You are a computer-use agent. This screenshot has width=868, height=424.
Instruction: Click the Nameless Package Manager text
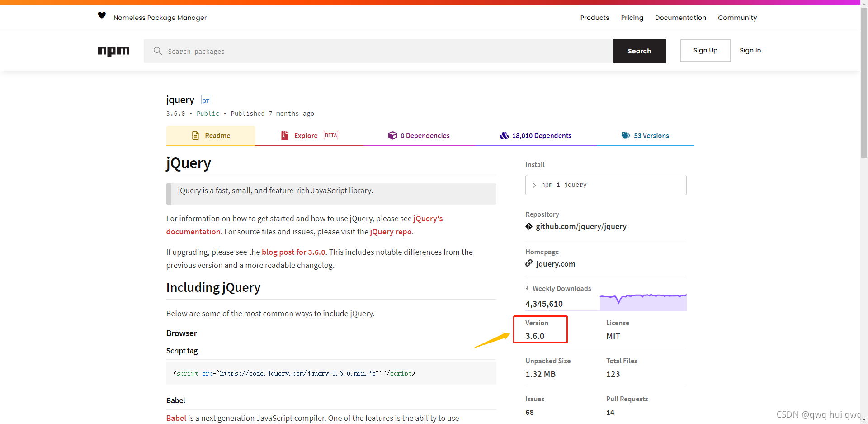click(x=160, y=18)
